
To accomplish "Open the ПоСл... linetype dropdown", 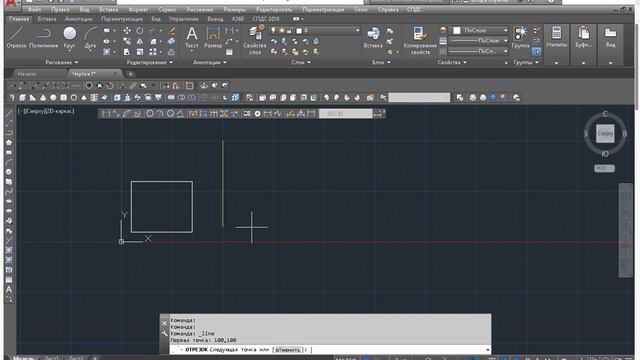I will coord(505,51).
